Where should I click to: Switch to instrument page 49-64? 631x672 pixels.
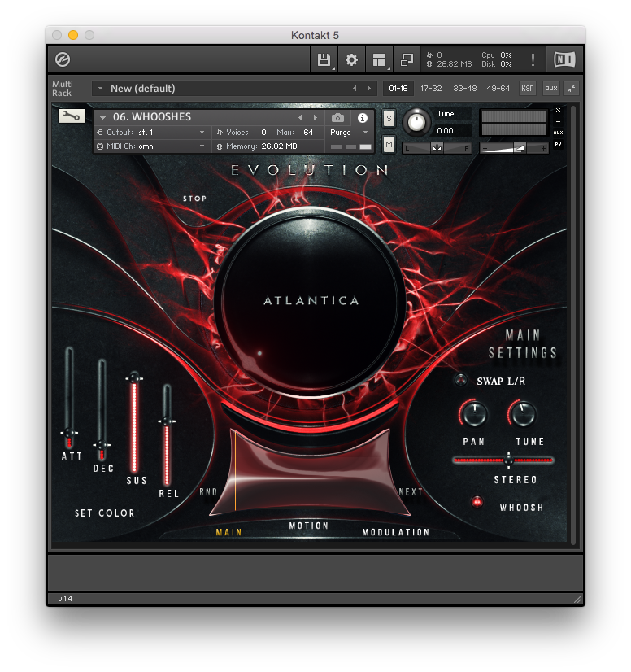coord(498,89)
